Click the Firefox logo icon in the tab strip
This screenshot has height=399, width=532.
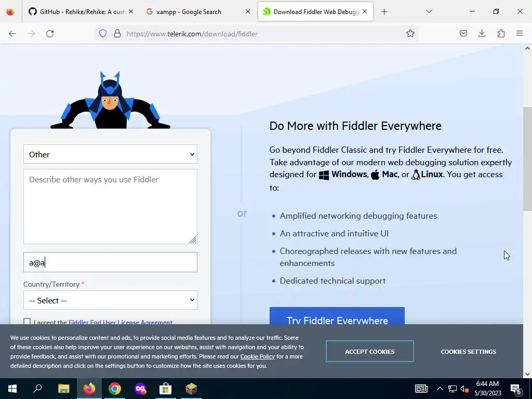tap(10, 11)
